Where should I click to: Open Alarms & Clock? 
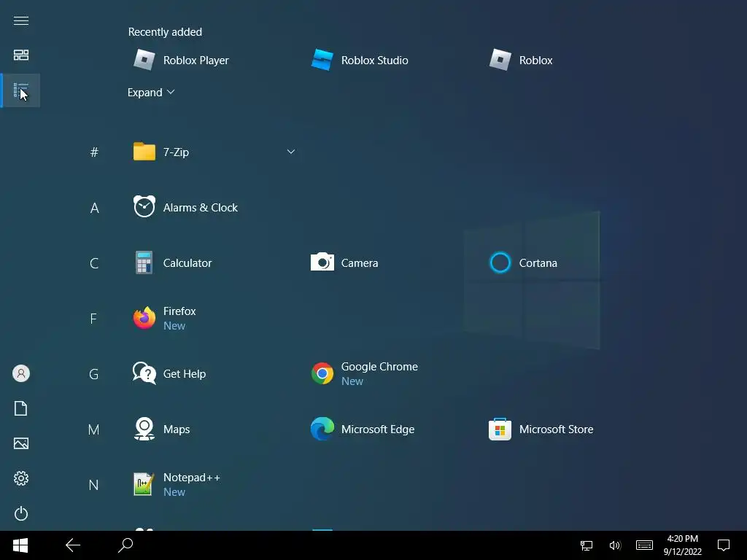point(185,208)
